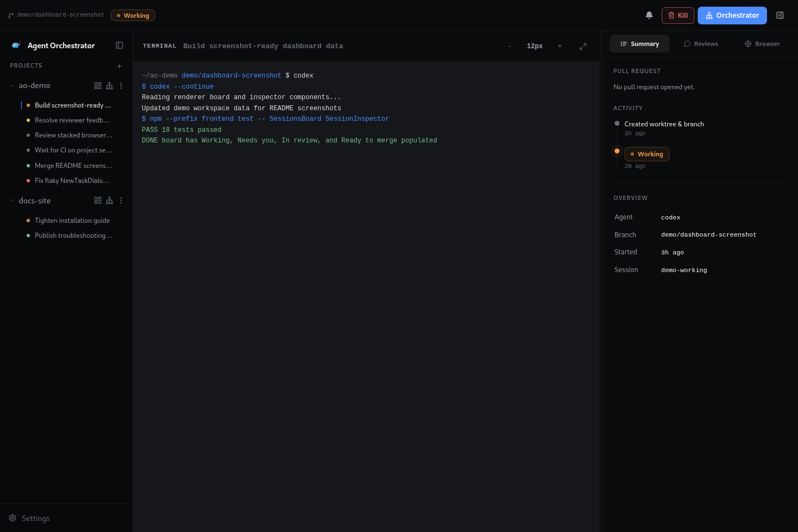The height and width of the screenshot is (532, 798).
Task: Click the PASS 18 tests passed line
Action: [182, 130]
